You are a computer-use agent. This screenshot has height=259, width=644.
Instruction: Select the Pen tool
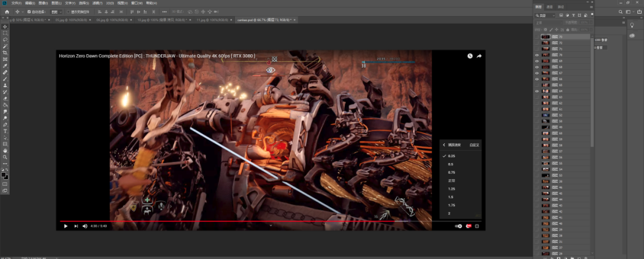(5, 124)
